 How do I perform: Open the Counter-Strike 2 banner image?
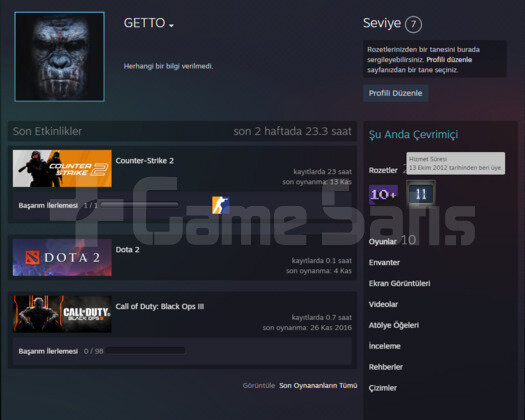click(x=62, y=168)
